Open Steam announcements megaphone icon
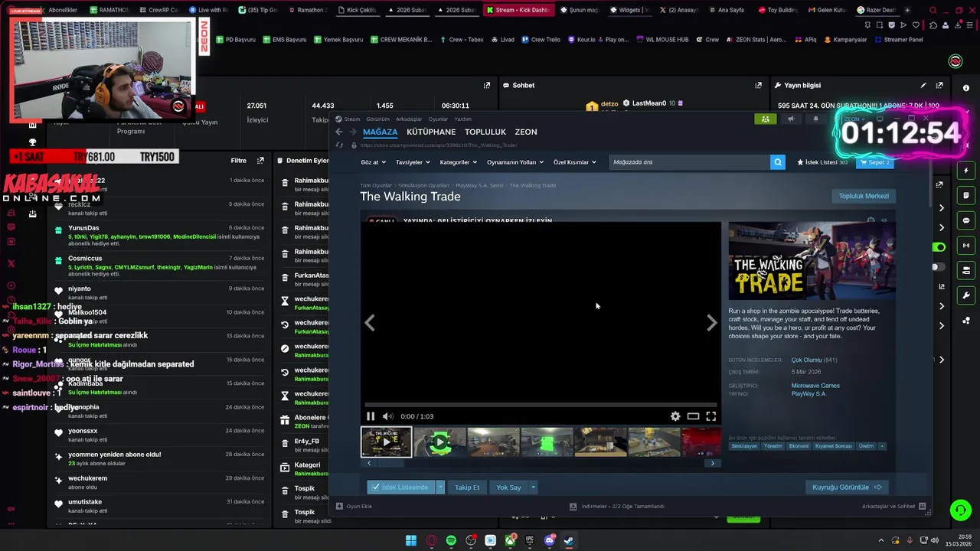Image resolution: width=980 pixels, height=551 pixels. 791,119
